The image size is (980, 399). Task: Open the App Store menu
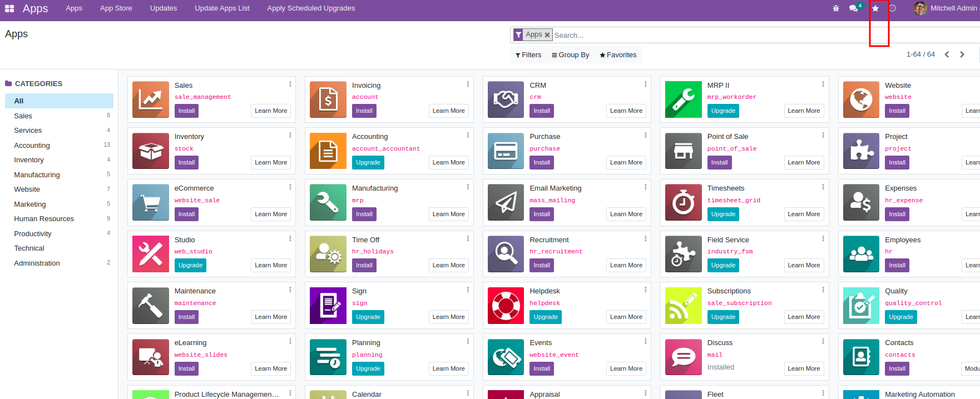click(116, 8)
